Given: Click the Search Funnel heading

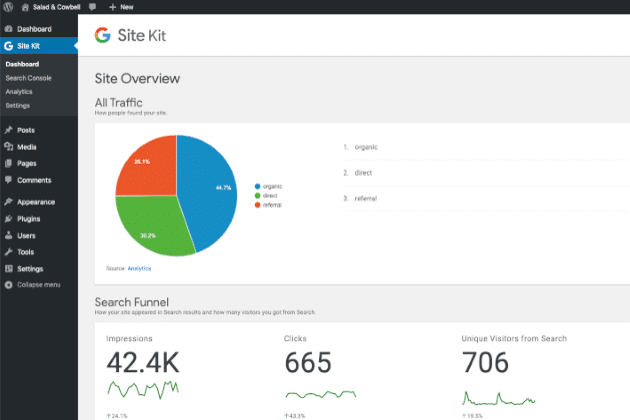Looking at the screenshot, I should pyautogui.click(x=132, y=302).
